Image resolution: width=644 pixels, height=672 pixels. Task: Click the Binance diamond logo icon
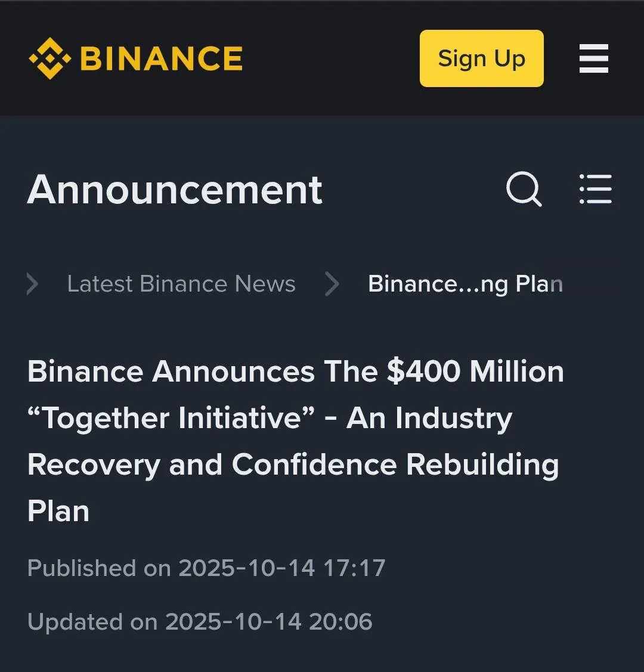click(49, 58)
